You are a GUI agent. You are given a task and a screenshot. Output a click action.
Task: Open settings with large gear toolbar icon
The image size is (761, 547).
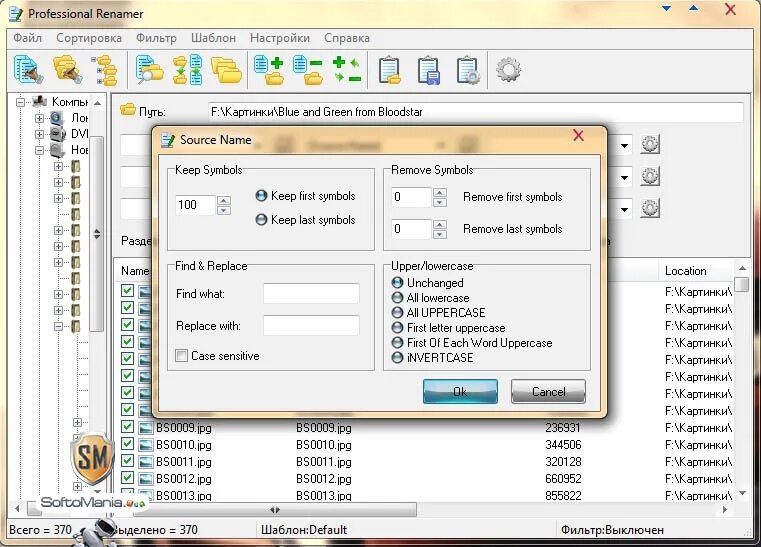pos(508,69)
